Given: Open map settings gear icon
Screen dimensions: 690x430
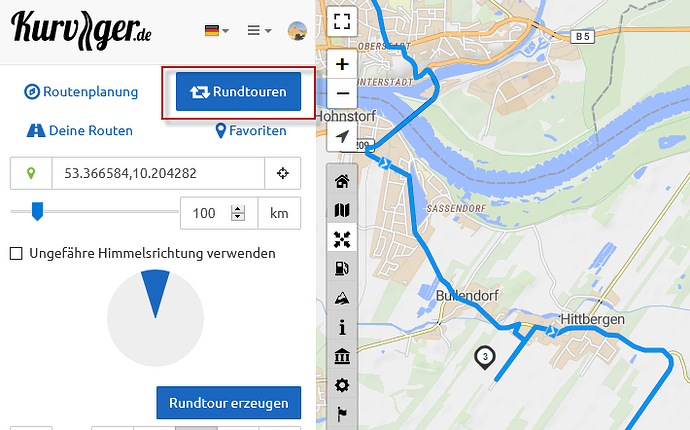Looking at the screenshot, I should tap(342, 385).
